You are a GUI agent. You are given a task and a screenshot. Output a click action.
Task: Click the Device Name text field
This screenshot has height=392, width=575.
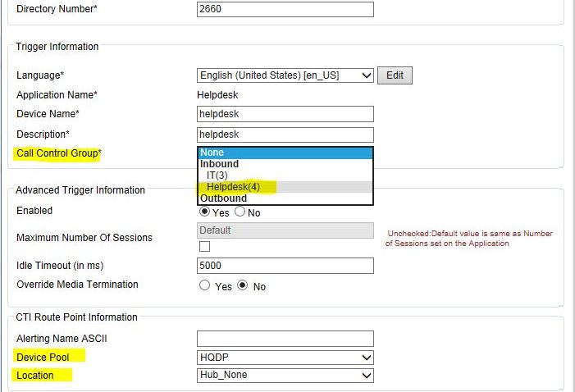point(285,114)
